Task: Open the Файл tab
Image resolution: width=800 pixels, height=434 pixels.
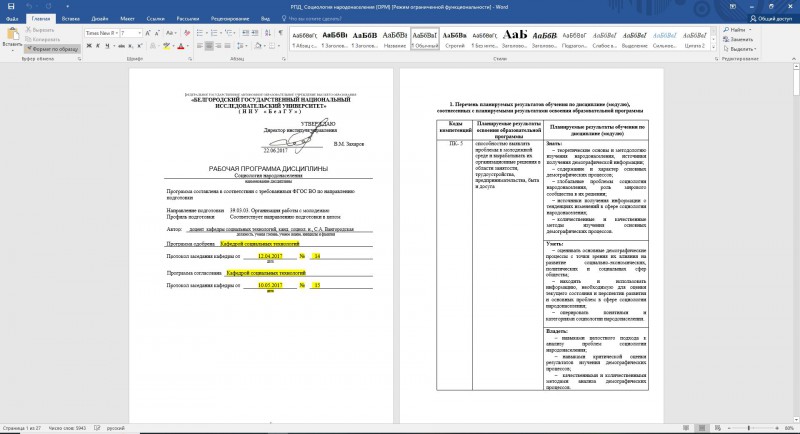Action: (x=12, y=19)
